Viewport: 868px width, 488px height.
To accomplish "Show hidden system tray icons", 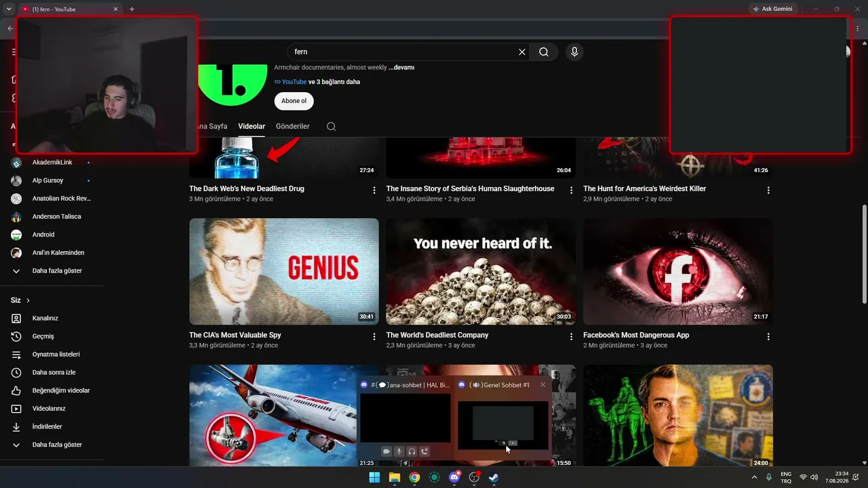I will [754, 477].
